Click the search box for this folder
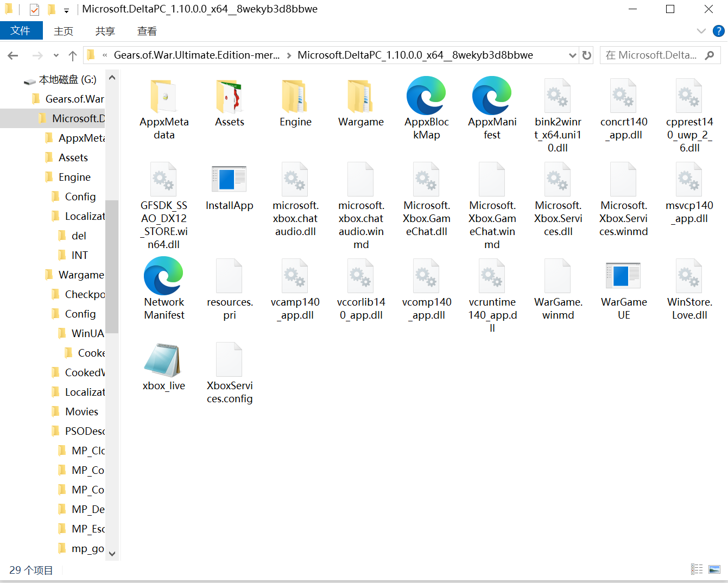This screenshot has height=583, width=728. click(654, 55)
